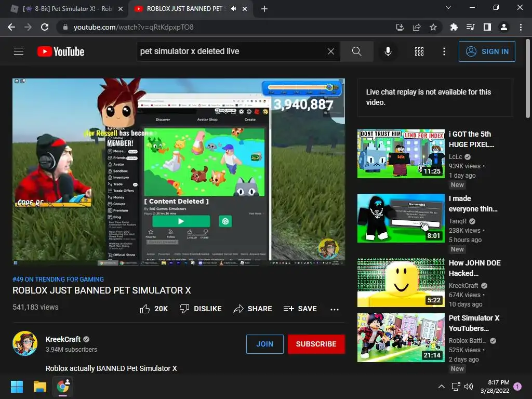Image resolution: width=532 pixels, height=399 pixels.
Task: Open the YouTube hamburger guide menu
Action: click(x=19, y=51)
